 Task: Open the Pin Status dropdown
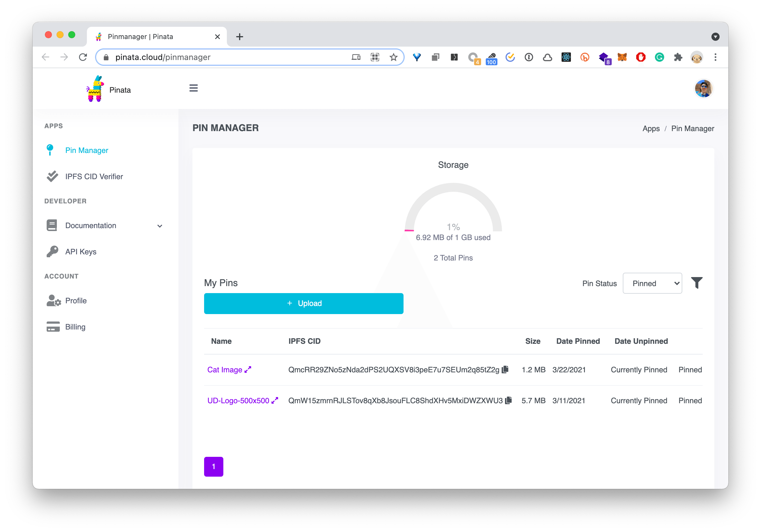tap(652, 283)
